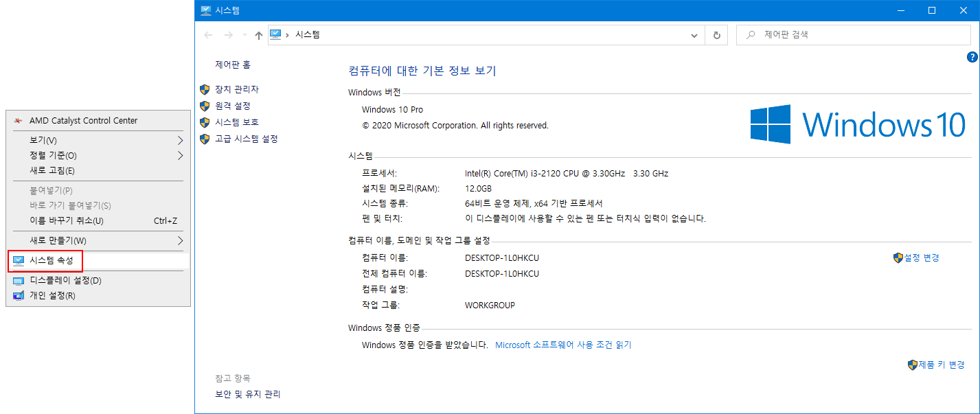Click the forward arrow navigation button
Viewport: 980px width, 414px height.
[x=229, y=35]
